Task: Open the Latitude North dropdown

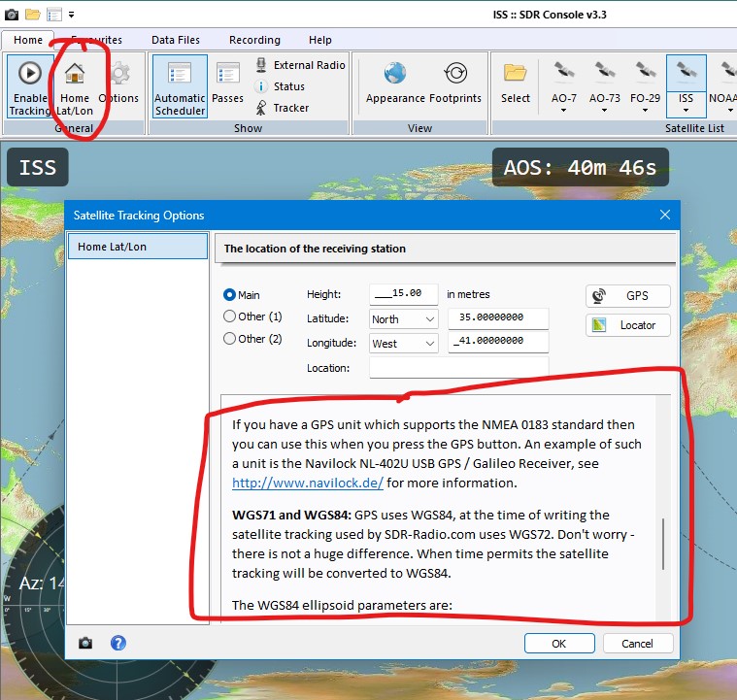Action: click(x=404, y=319)
